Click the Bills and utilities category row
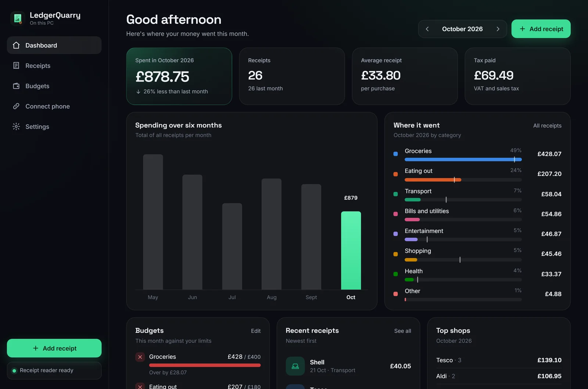Viewport: 588px width, 389px height. [477, 214]
